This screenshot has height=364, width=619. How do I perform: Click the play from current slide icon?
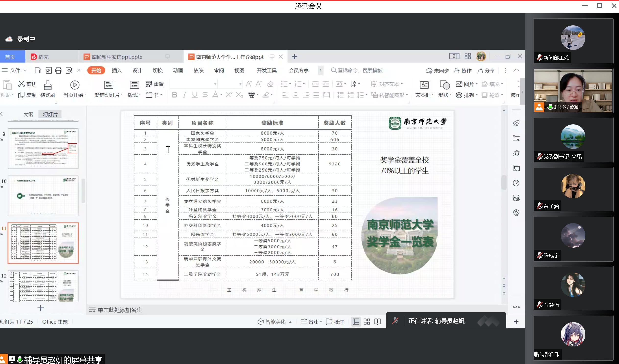[75, 85]
